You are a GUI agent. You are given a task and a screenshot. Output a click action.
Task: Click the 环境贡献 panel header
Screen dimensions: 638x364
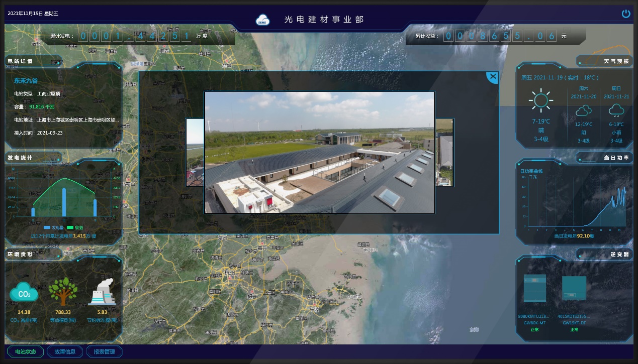20,254
